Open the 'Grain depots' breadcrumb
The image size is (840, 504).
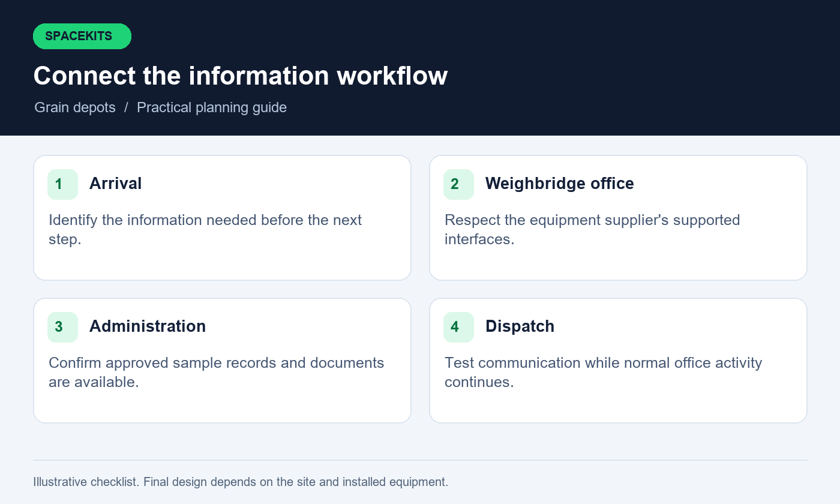pos(75,107)
